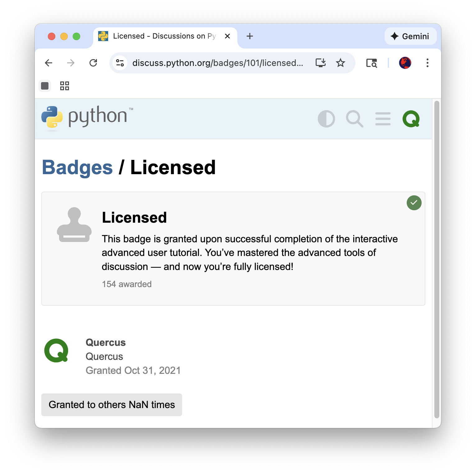Click the page vertical scrollbar
The height and width of the screenshot is (474, 476).
437,260
